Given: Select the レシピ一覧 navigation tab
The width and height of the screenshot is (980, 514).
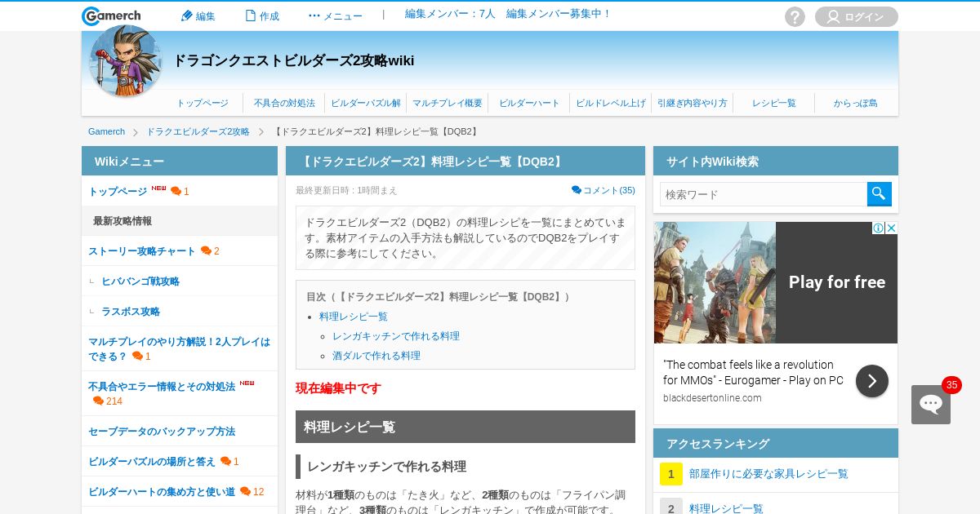Looking at the screenshot, I should click(x=774, y=103).
